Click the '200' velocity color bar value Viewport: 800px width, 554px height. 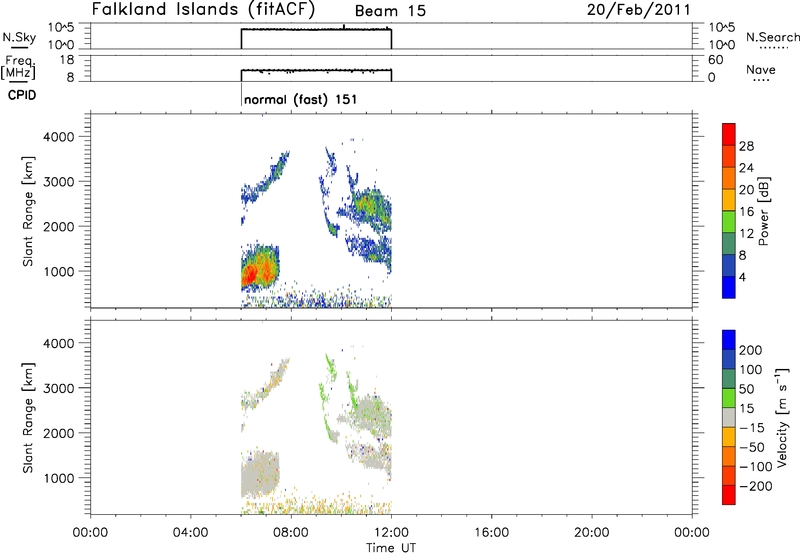pyautogui.click(x=751, y=350)
